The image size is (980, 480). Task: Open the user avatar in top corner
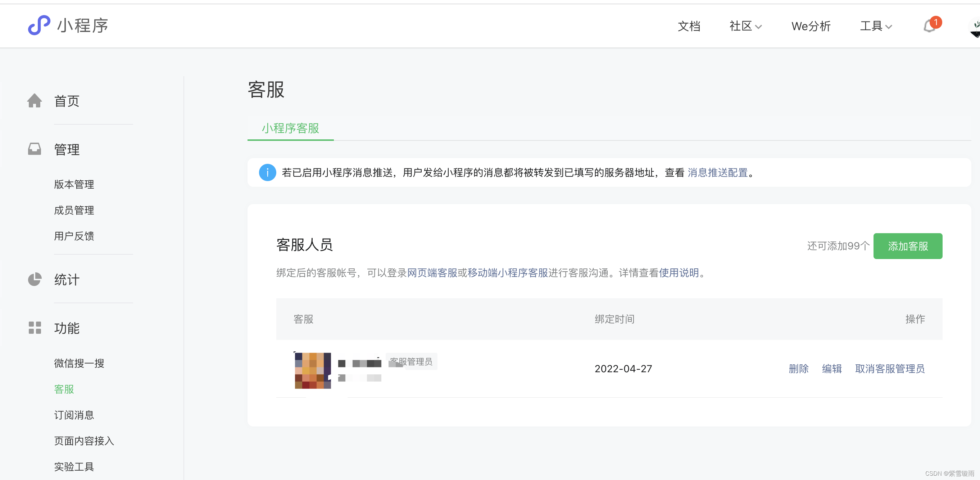coord(975,27)
